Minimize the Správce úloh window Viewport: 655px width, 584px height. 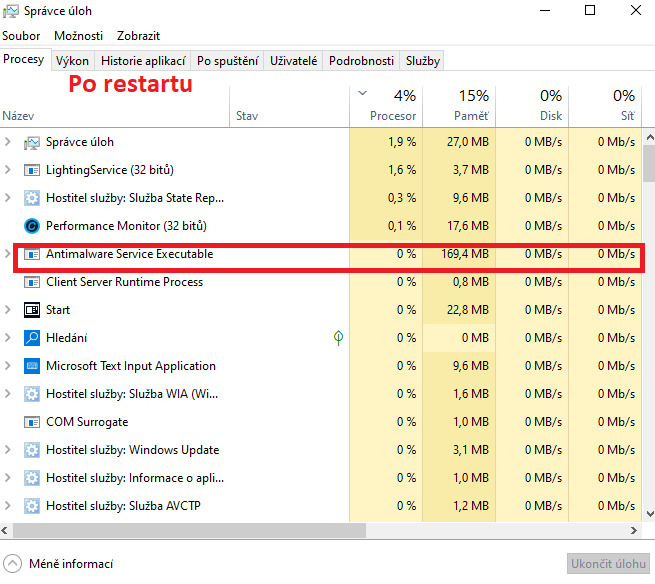pos(545,10)
